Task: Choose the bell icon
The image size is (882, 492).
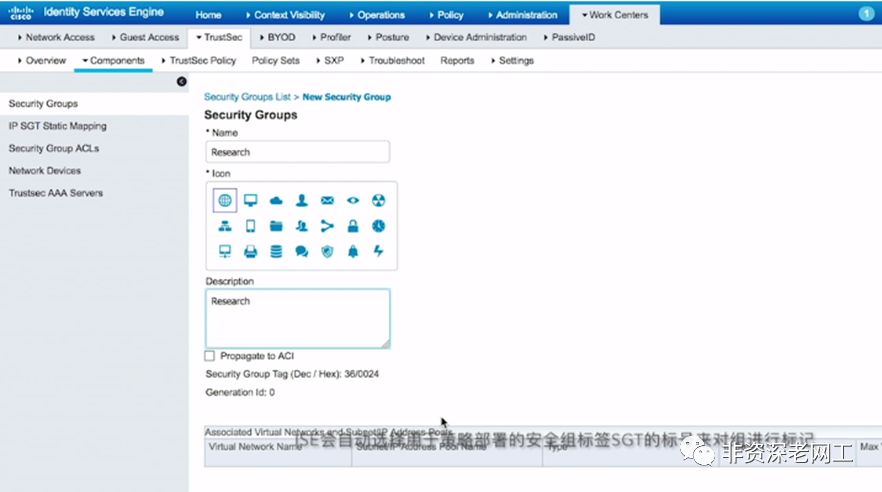Action: [x=353, y=251]
